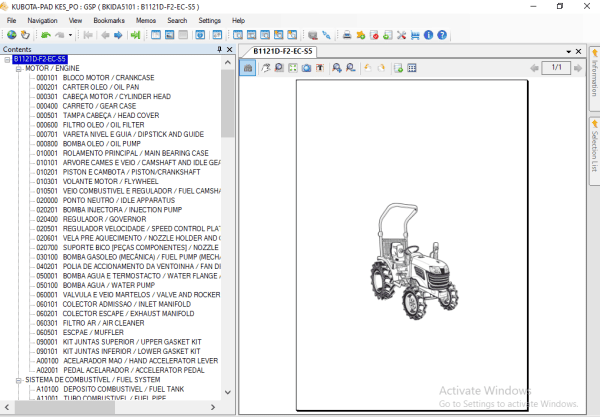Image resolution: width=600 pixels, height=417 pixels.
Task: Go to the next illustration page arrow
Action: (578, 68)
